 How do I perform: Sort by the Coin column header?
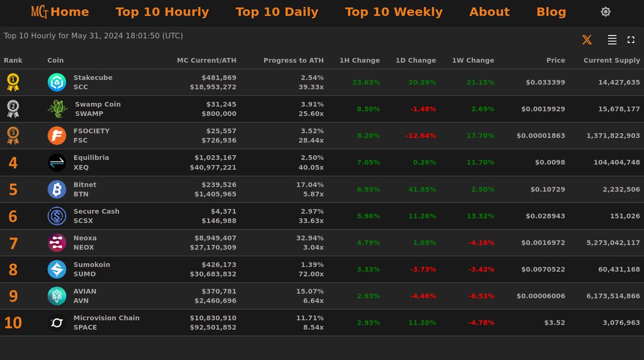coord(55,60)
